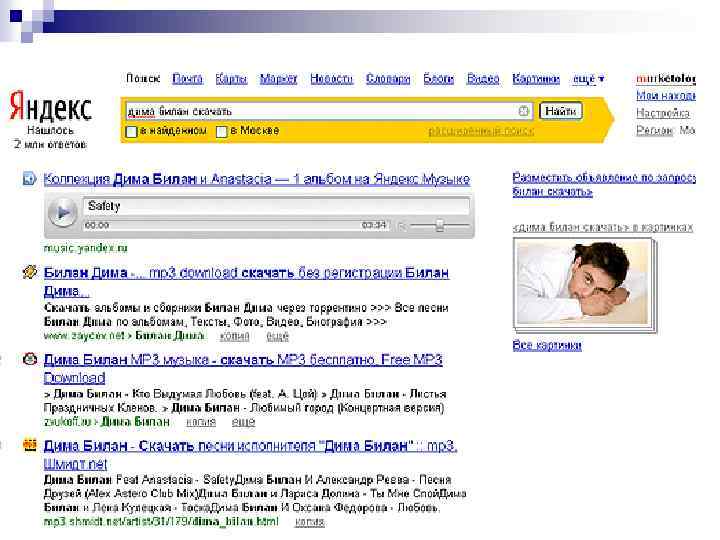The width and height of the screenshot is (720, 540).
Task: Open the Новости tab
Action: coord(332,79)
